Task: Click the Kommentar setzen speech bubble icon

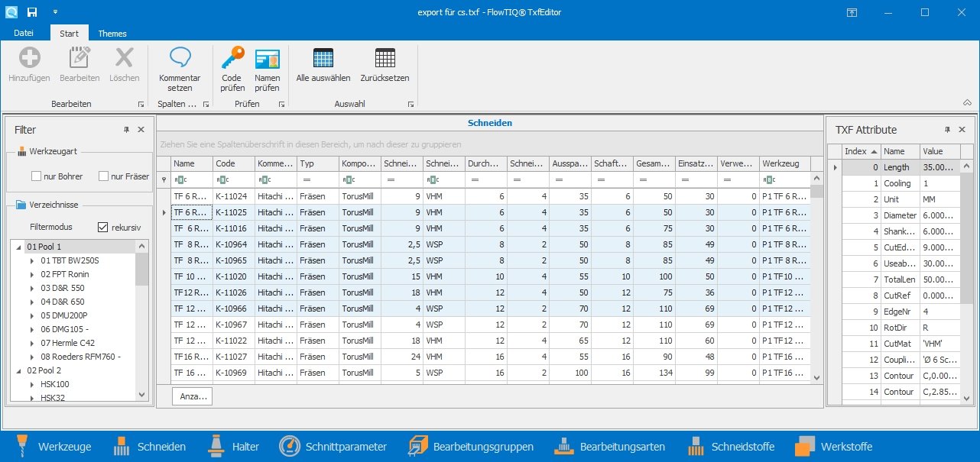Action: (x=179, y=58)
